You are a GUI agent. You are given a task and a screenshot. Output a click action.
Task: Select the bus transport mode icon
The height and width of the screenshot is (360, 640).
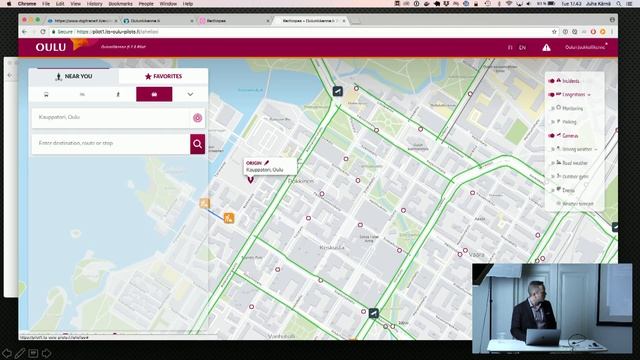click(46, 94)
